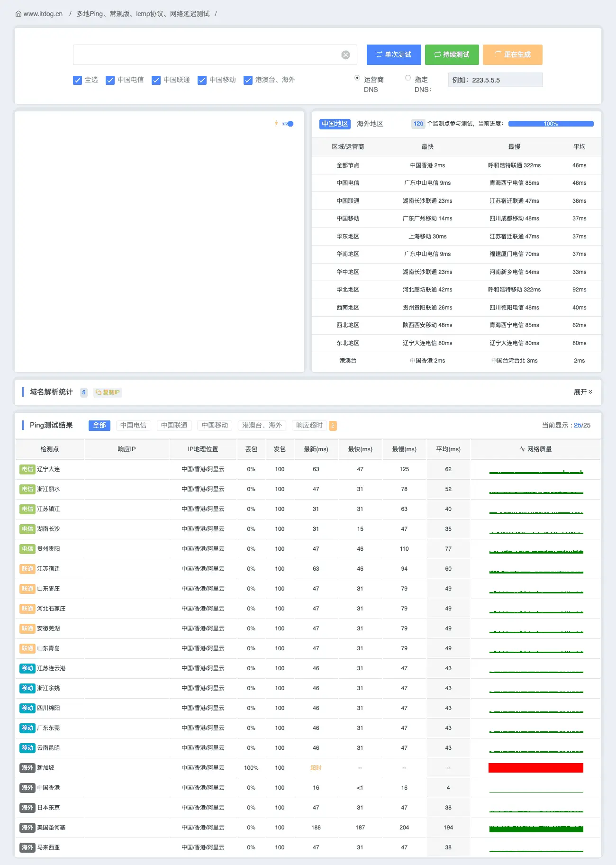Image resolution: width=616 pixels, height=865 pixels.
Task: Click the lightning bolt icon on map panel
Action: (276, 123)
